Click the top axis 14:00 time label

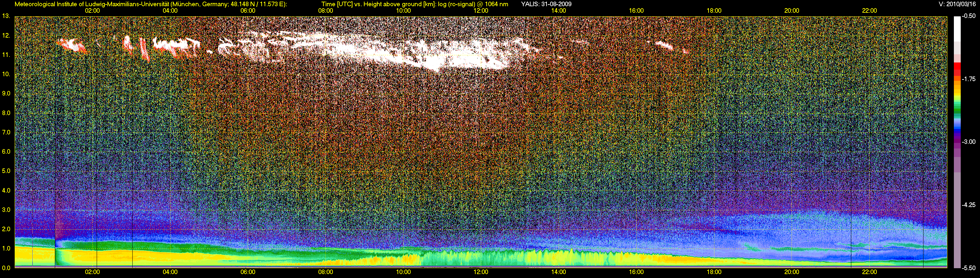click(x=559, y=11)
